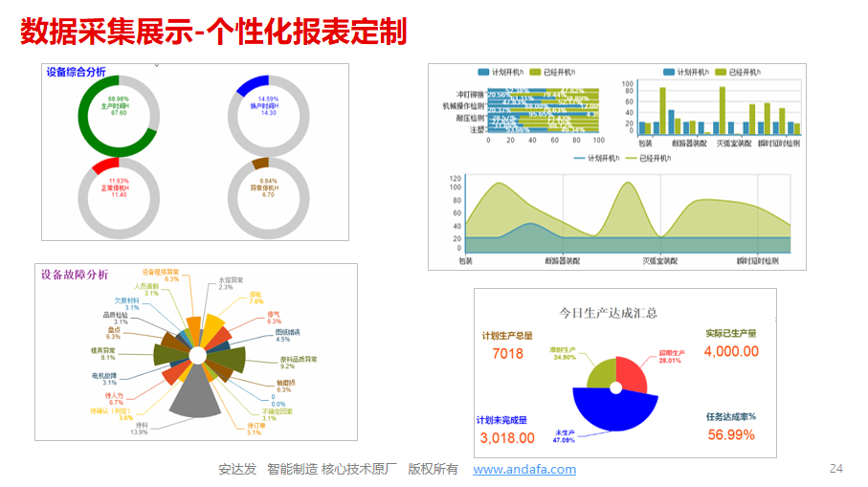The image size is (868, 487).
Task: Click the slide title 数据采集展示-个性化报表定制
Action: 213,31
